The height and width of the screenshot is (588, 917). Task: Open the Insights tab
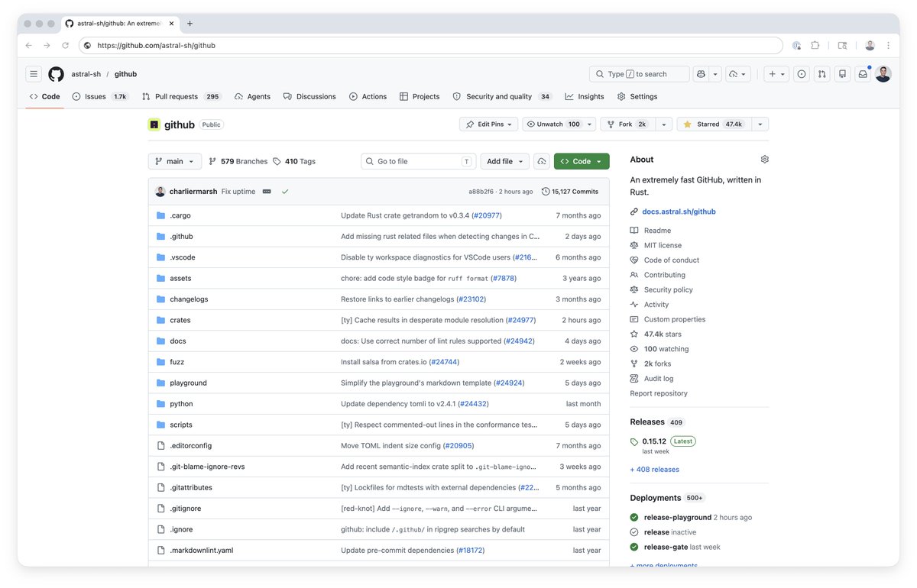pyautogui.click(x=585, y=97)
